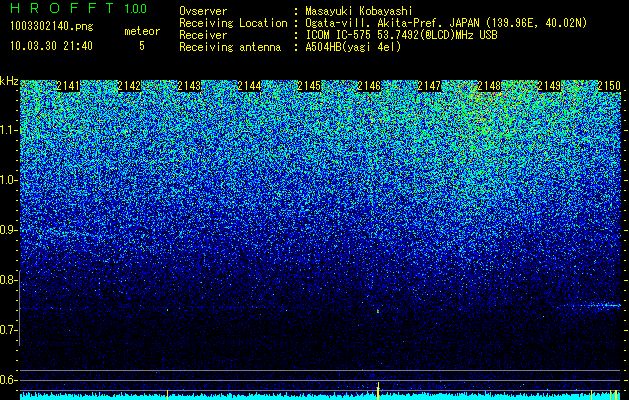This screenshot has width=629, height=400.
Task: Click the 'Receiving antenna' label
Action: 230,47
